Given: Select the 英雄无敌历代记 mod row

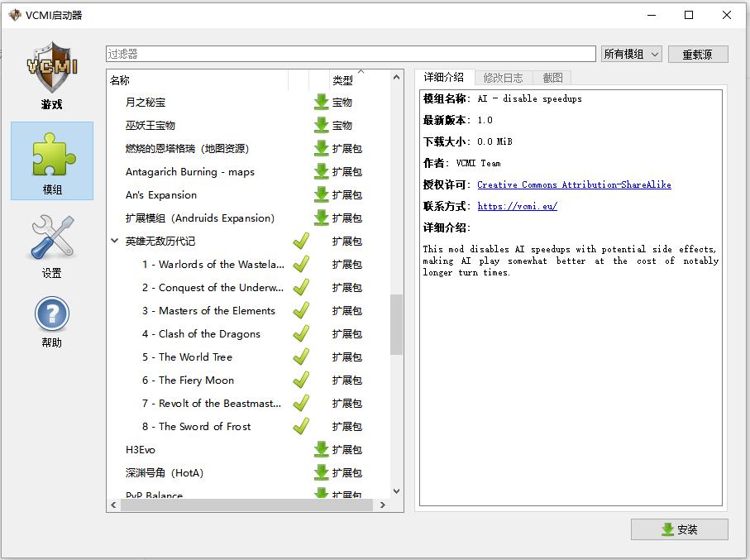Looking at the screenshot, I should point(249,241).
